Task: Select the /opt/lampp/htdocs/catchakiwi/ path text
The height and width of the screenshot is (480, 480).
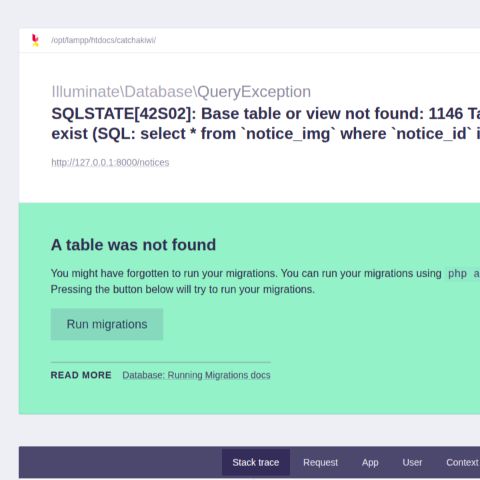Action: click(103, 40)
